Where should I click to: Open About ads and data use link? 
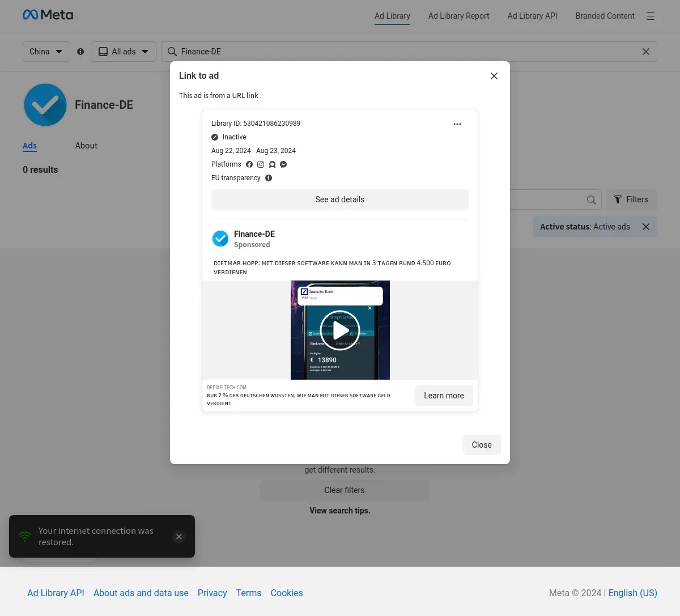(141, 593)
